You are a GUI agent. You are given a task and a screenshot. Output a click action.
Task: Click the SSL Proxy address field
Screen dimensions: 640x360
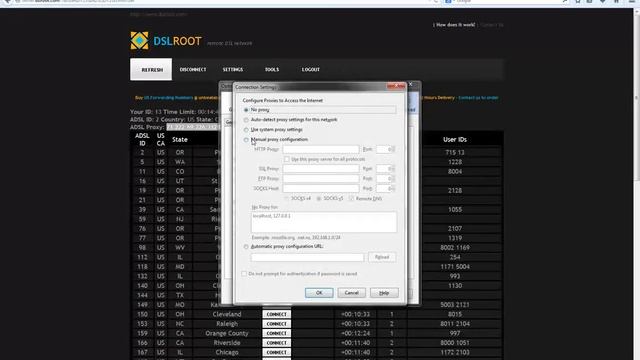pos(321,169)
